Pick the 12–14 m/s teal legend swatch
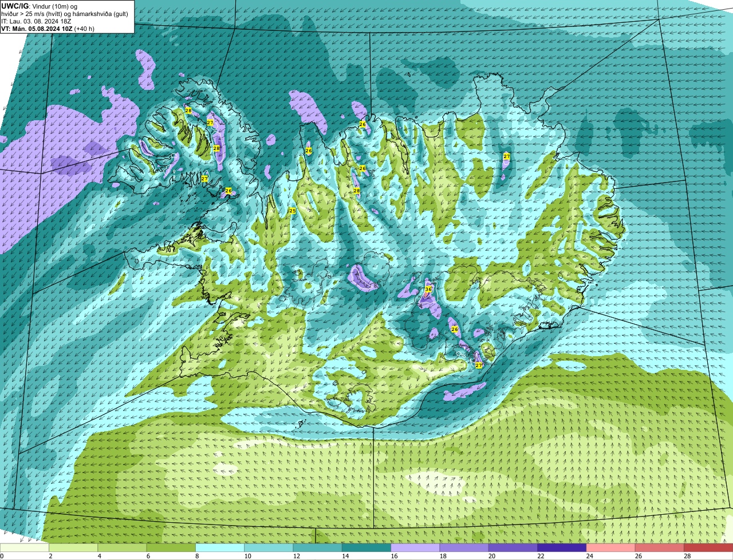This screenshot has width=733, height=560. point(318,548)
